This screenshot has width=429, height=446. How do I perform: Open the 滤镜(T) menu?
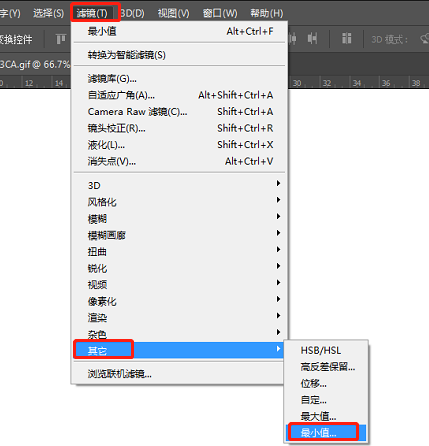(92, 13)
